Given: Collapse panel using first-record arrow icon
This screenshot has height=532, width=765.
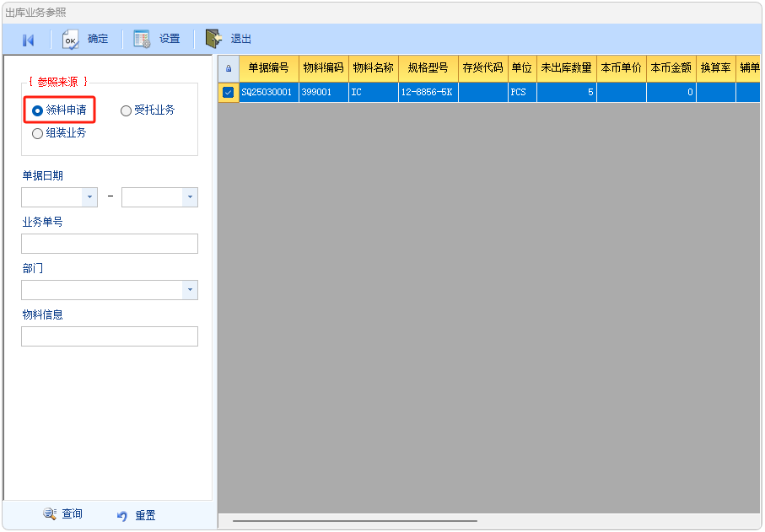Looking at the screenshot, I should pyautogui.click(x=29, y=40).
